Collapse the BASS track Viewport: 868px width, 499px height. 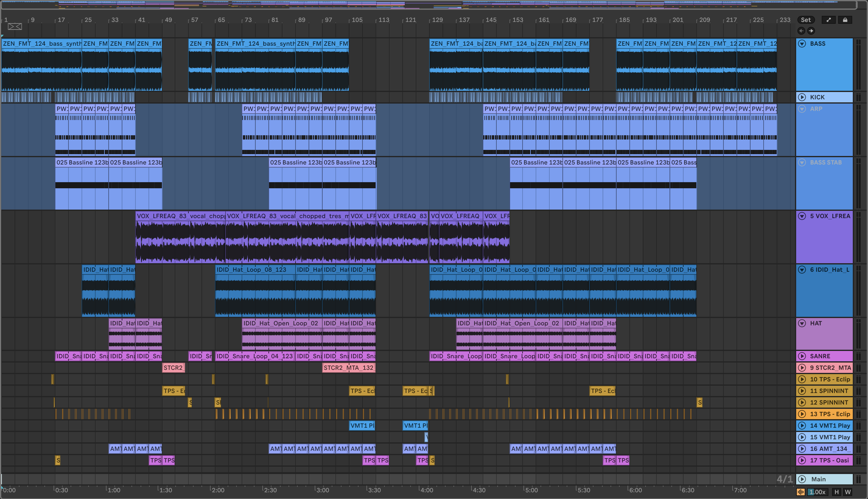(x=802, y=44)
